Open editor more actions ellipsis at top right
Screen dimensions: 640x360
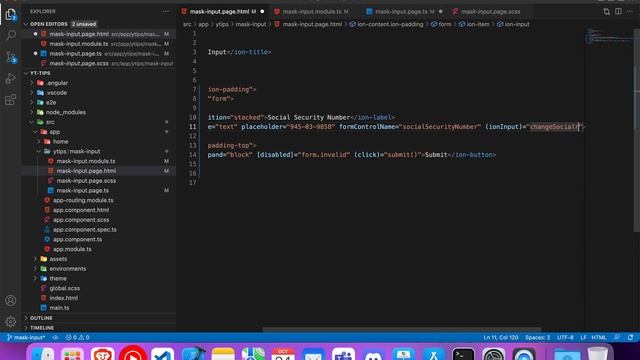point(631,11)
